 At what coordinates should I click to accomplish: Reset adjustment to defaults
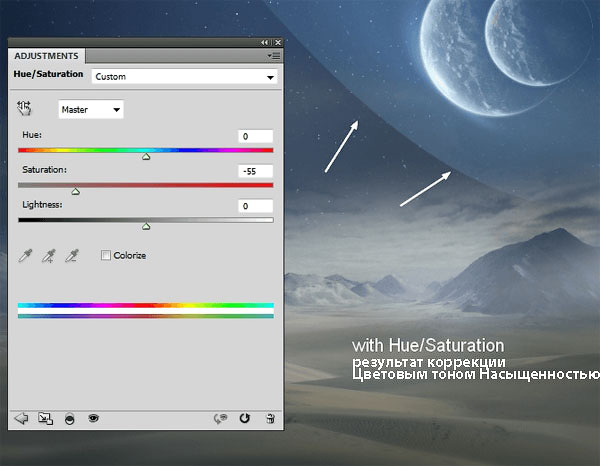point(245,418)
